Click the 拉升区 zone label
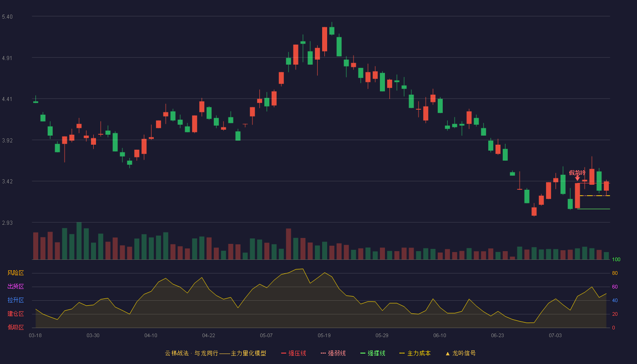Screen dimensions: 637x364 [x=15, y=300]
